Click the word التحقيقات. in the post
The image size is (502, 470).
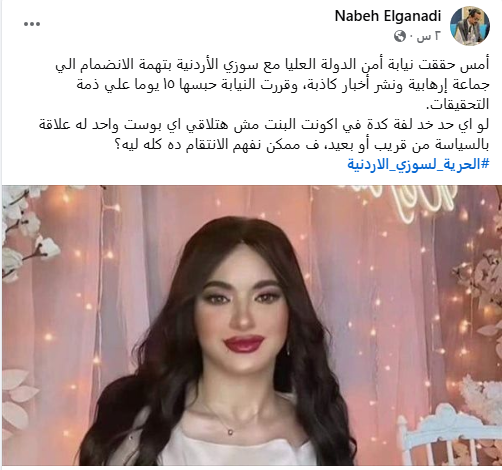458,105
